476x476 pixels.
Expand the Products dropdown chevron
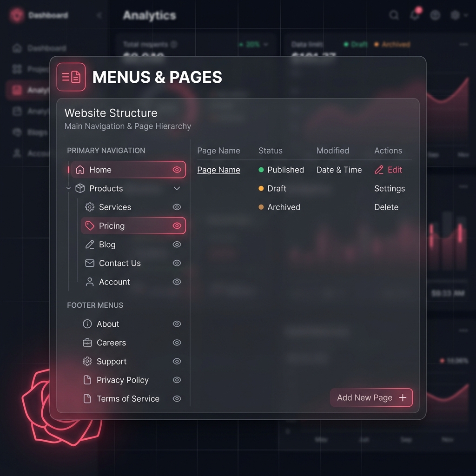point(177,188)
